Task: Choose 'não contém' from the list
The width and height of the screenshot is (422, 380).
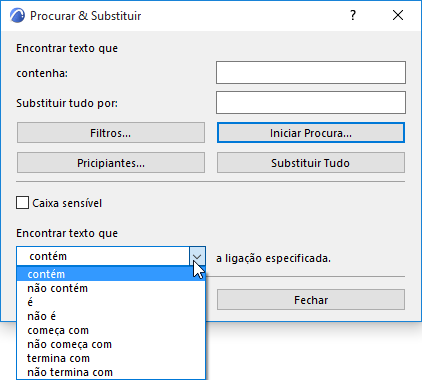Action: [111, 288]
